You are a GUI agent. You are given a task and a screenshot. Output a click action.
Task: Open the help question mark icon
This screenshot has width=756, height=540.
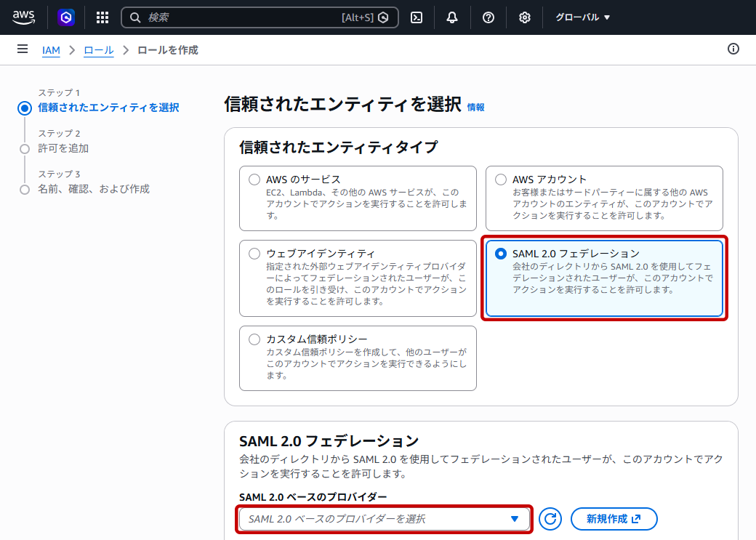[x=488, y=18]
